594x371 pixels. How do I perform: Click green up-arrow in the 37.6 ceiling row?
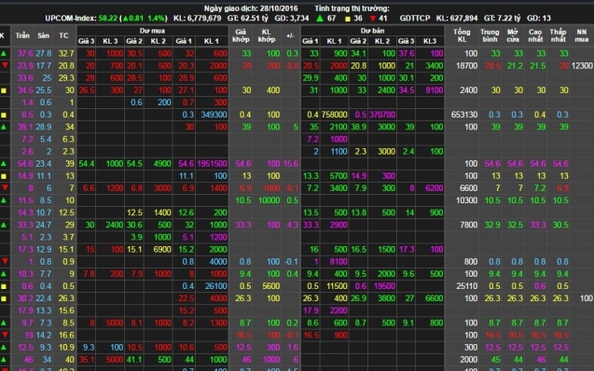(4, 53)
